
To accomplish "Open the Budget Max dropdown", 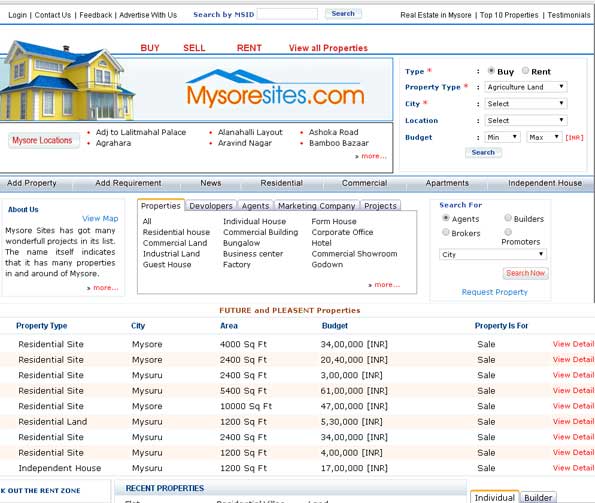I will point(544,137).
